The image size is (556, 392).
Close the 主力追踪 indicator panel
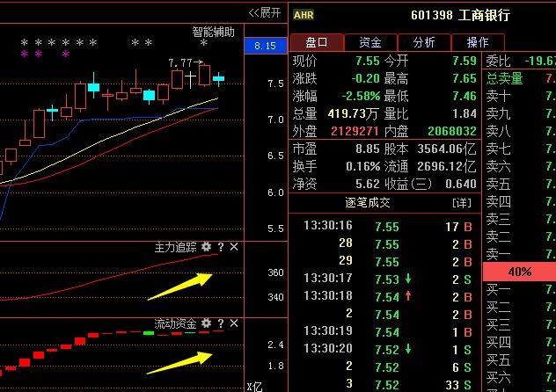[234, 247]
